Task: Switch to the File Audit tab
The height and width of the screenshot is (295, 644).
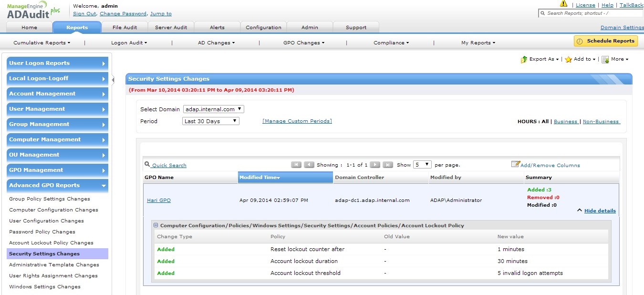Action: (125, 27)
